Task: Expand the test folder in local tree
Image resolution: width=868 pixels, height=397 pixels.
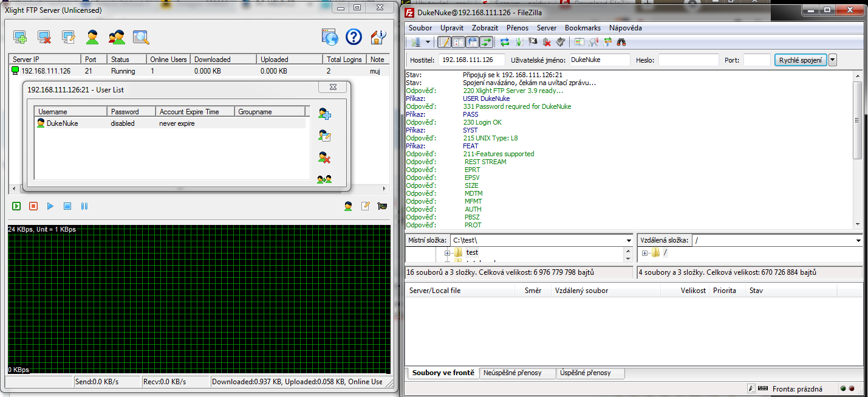Action: pos(448,252)
